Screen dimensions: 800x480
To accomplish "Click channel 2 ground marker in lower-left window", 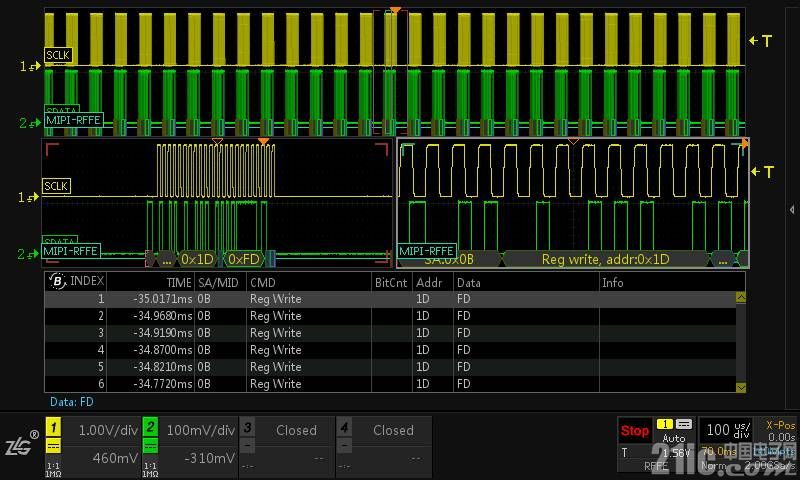I will point(28,254).
